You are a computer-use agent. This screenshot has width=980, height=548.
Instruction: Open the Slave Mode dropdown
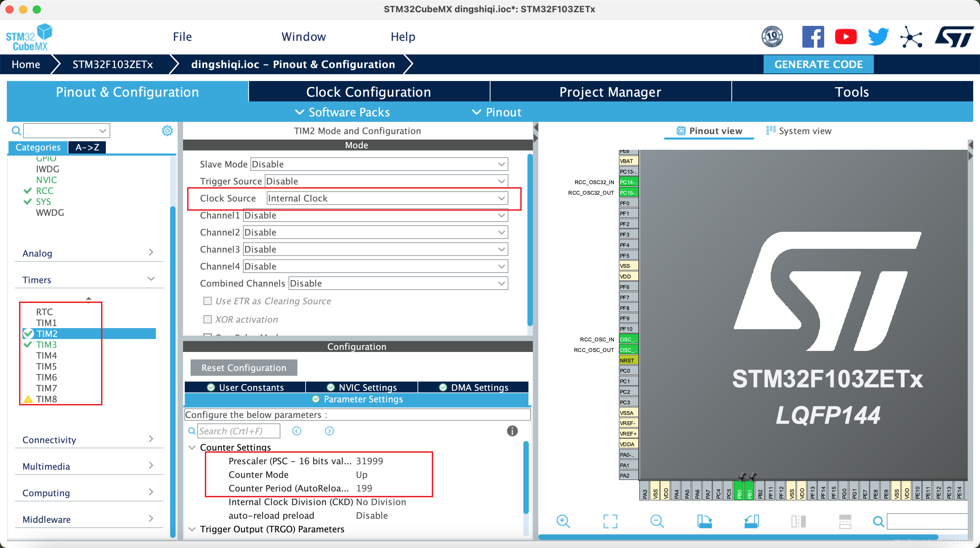click(x=379, y=164)
